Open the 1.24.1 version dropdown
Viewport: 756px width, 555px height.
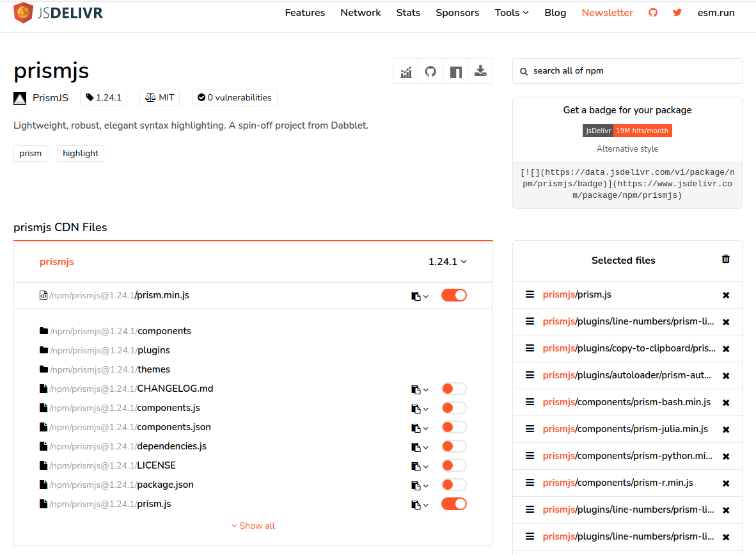pyautogui.click(x=448, y=262)
